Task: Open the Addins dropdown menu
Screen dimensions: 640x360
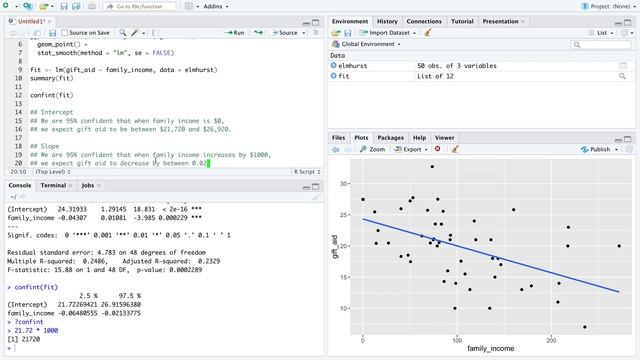Action: click(x=216, y=6)
